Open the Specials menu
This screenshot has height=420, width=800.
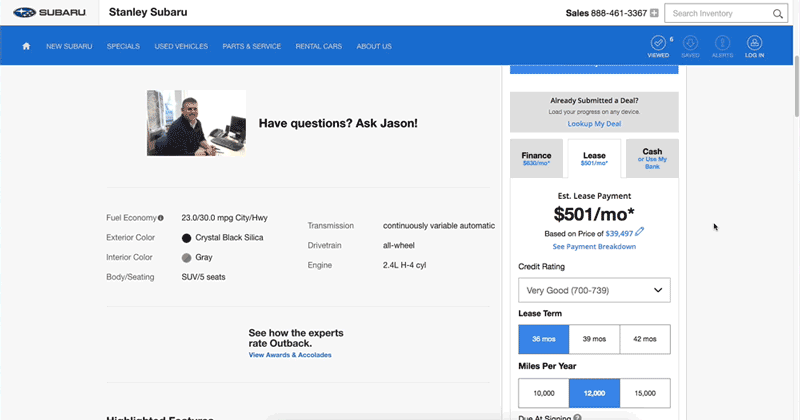coord(123,46)
